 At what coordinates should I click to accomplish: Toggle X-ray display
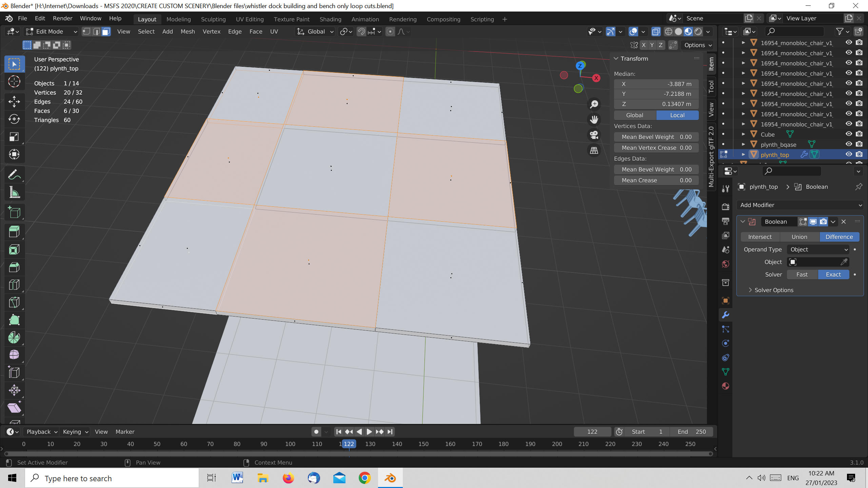point(656,32)
